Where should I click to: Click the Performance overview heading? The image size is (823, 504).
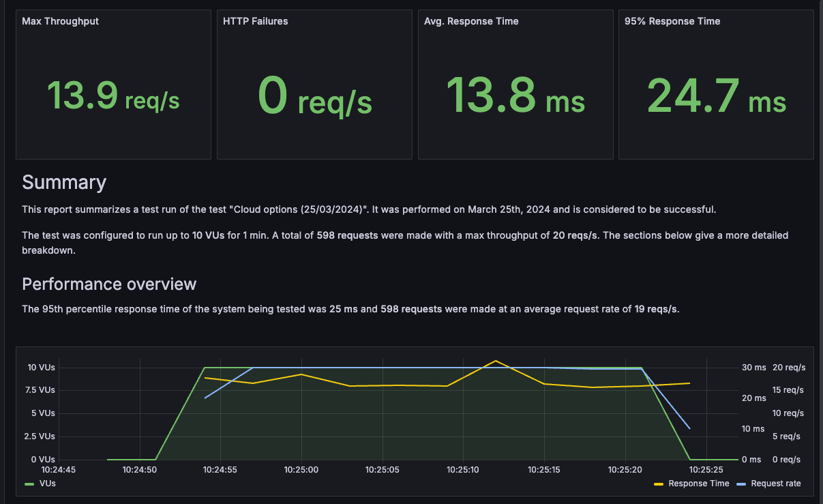[109, 284]
